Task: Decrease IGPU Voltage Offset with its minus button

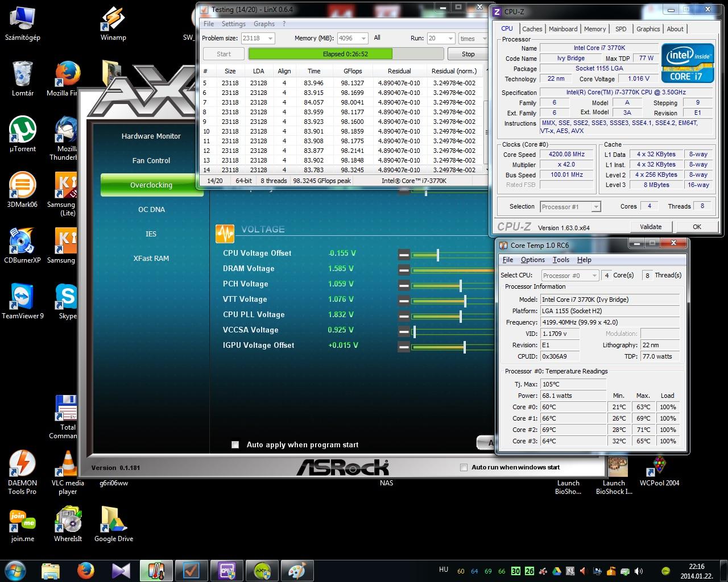Action: coord(404,347)
